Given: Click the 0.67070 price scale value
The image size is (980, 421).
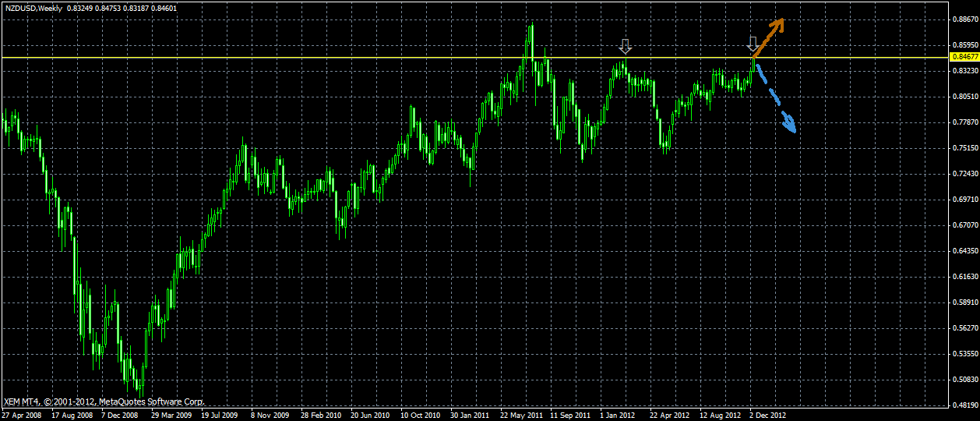Looking at the screenshot, I should pos(965,225).
